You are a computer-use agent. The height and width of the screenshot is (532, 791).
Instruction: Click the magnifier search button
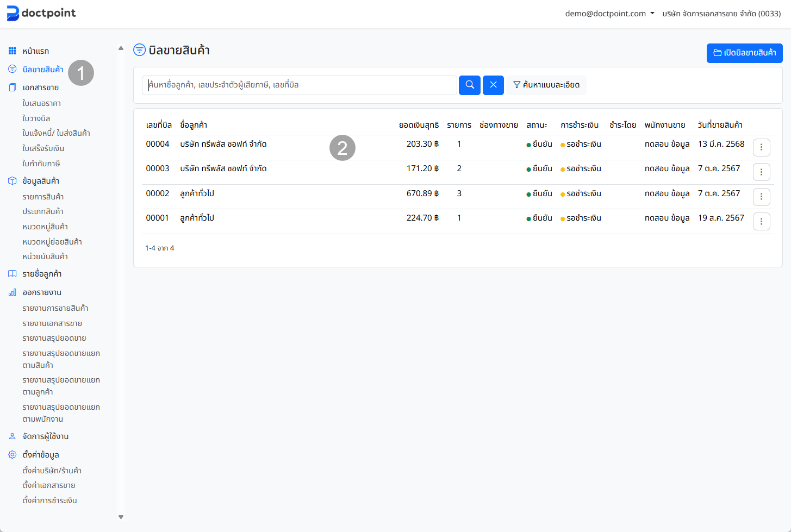point(470,85)
